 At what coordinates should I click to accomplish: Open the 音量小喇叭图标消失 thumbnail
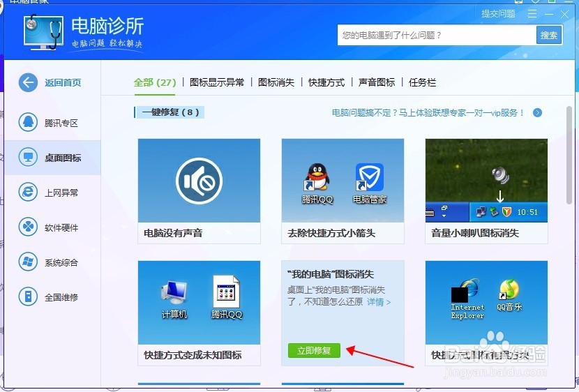[x=486, y=181]
